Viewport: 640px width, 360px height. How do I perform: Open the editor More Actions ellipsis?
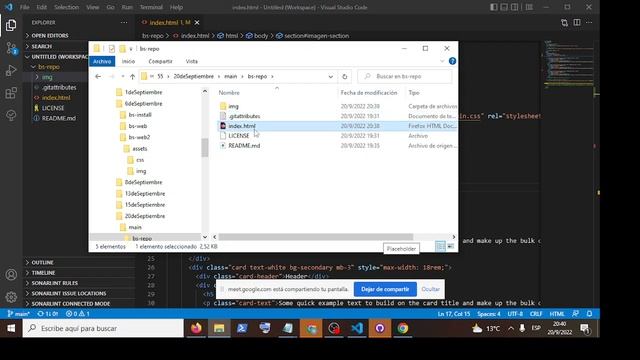tap(589, 22)
